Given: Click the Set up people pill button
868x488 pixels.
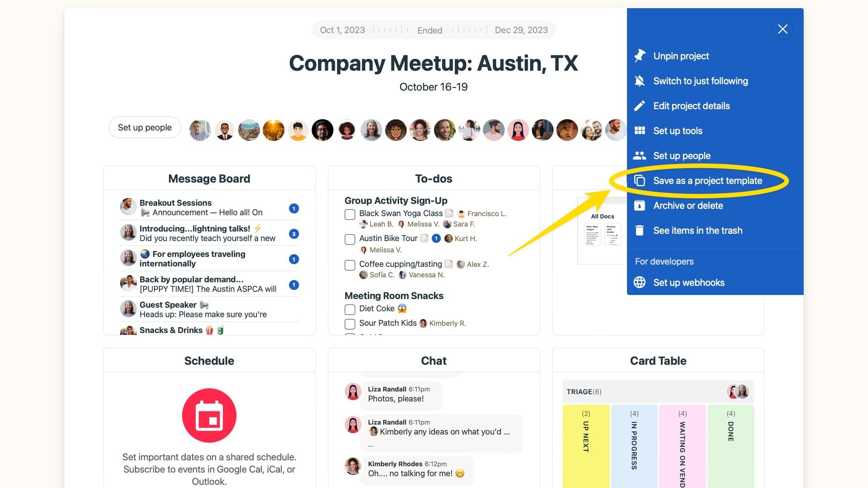Looking at the screenshot, I should [145, 127].
